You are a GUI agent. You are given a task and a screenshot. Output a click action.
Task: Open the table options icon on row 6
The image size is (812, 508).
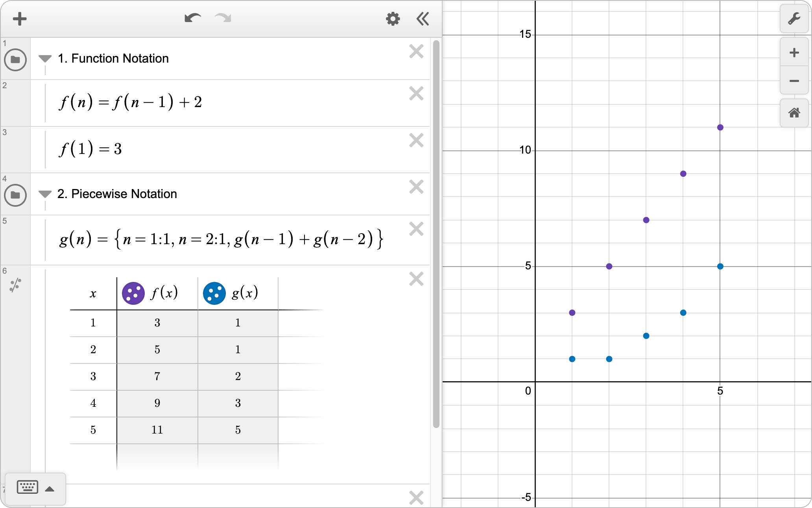click(x=15, y=285)
